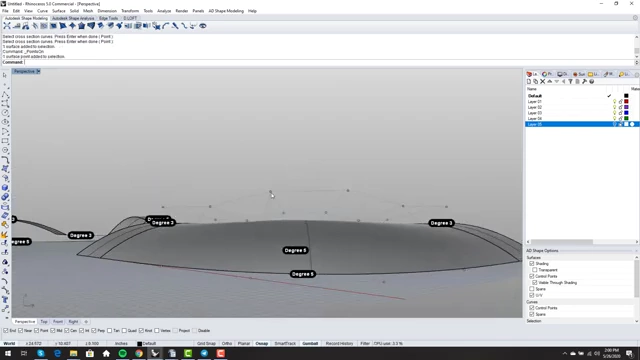Image resolution: width=640 pixels, height=360 pixels.
Task: Toggle Gumball in the status bar
Action: tap(310, 344)
